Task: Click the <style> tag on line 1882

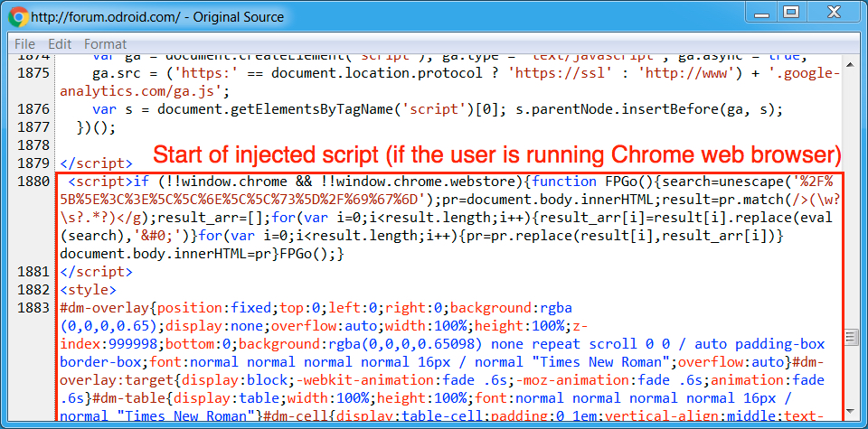Action: [x=89, y=290]
